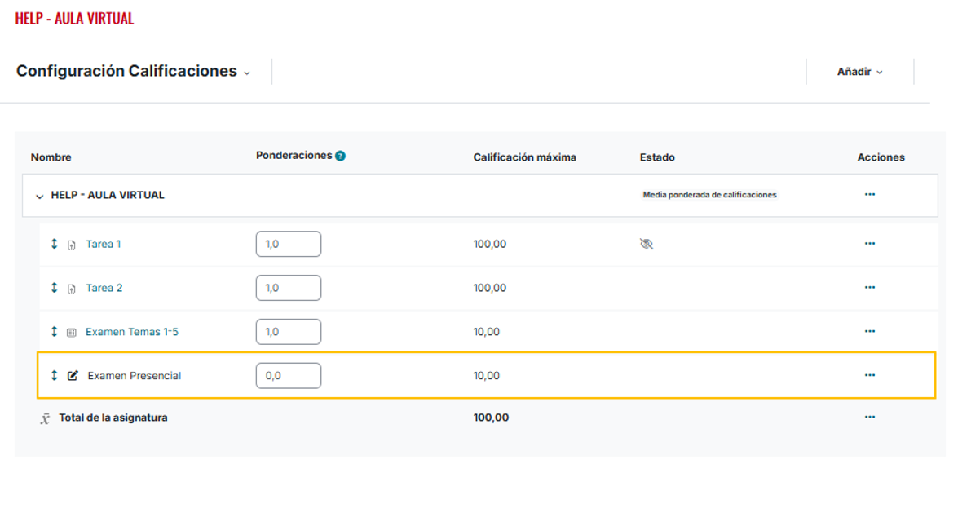Open actions menu for Examen Temas 1-5
This screenshot has height=517, width=980.
point(870,332)
